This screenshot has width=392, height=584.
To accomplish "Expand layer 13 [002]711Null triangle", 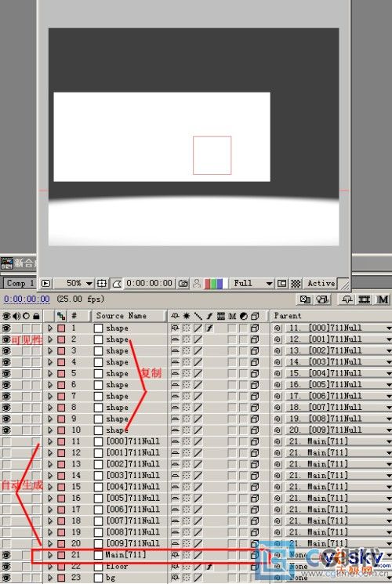I will [x=50, y=464].
